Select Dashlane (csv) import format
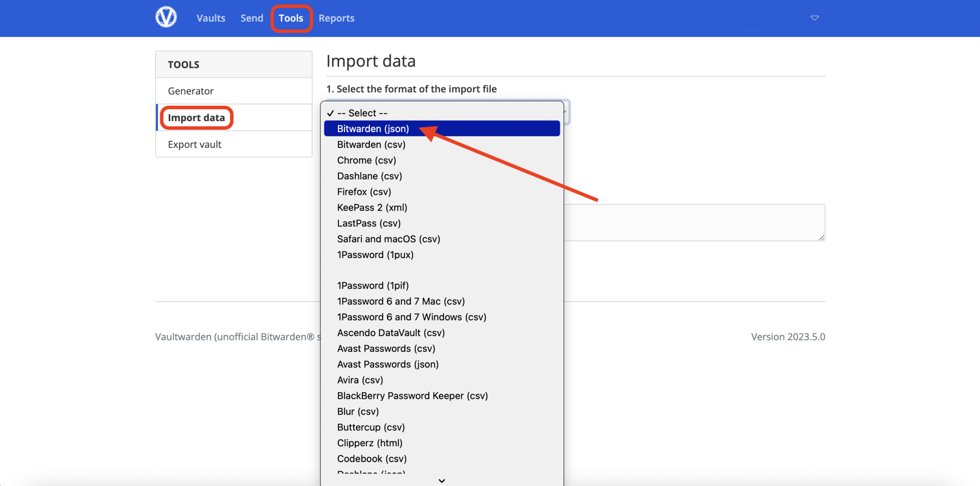Screen dimensions: 980x486 [369, 176]
